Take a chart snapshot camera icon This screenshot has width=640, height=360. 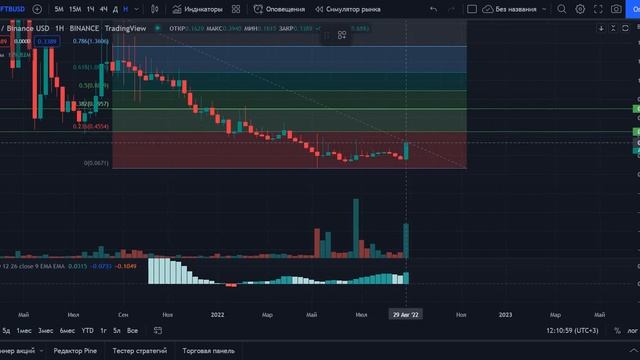pyautogui.click(x=616, y=9)
